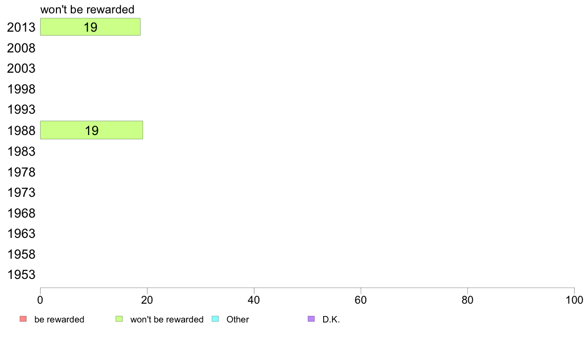The height and width of the screenshot is (364, 588).
Task: Click the red 'be rewarded' legend swatch
Action: [x=23, y=319]
